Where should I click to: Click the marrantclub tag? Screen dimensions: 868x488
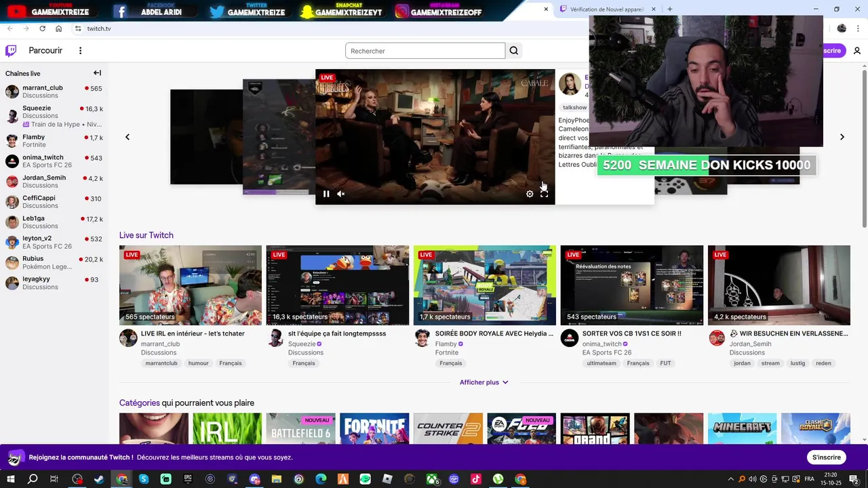[161, 363]
